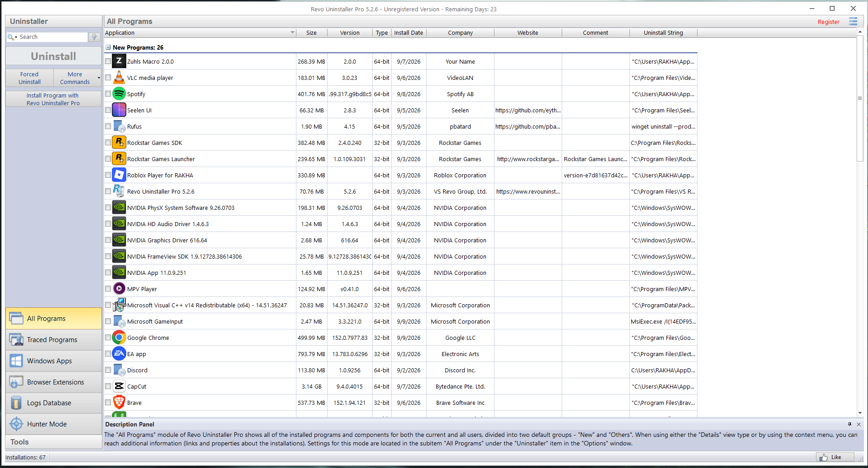This screenshot has height=468, width=868.
Task: Click the Seelen UI GitHub website cell
Action: 528,110
